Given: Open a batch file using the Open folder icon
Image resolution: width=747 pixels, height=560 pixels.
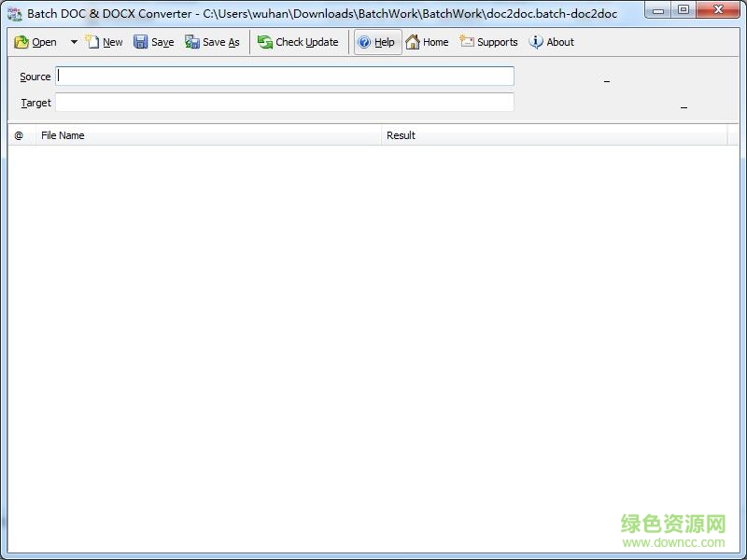Looking at the screenshot, I should click(21, 42).
